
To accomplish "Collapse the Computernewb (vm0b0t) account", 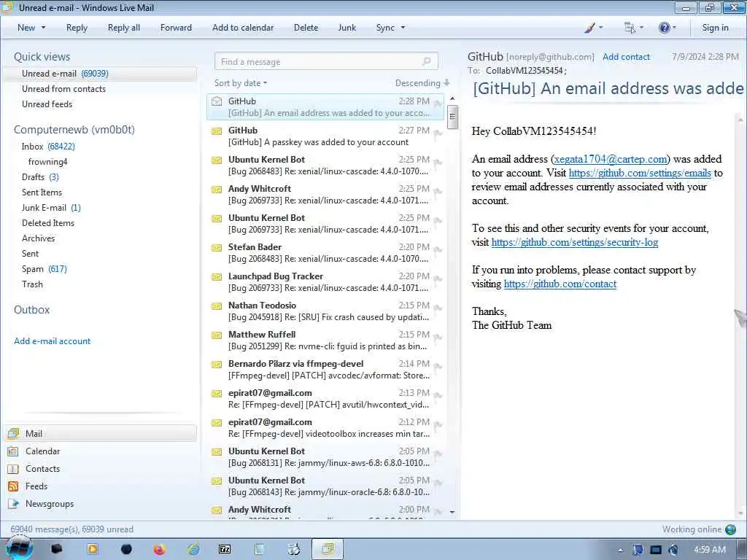I will (x=74, y=130).
